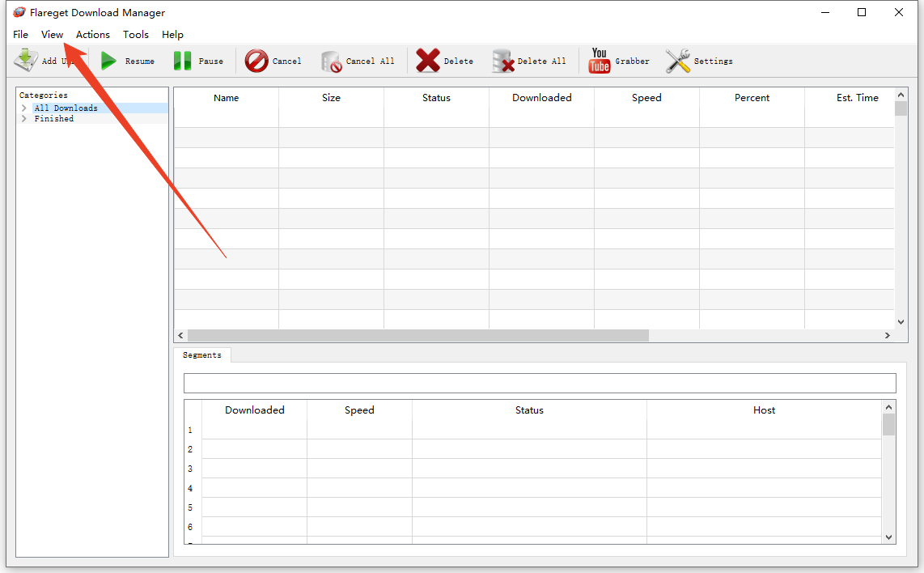Viewport: 924px width, 573px height.
Task: Click the segments table scroll down arrow
Action: coord(888,537)
